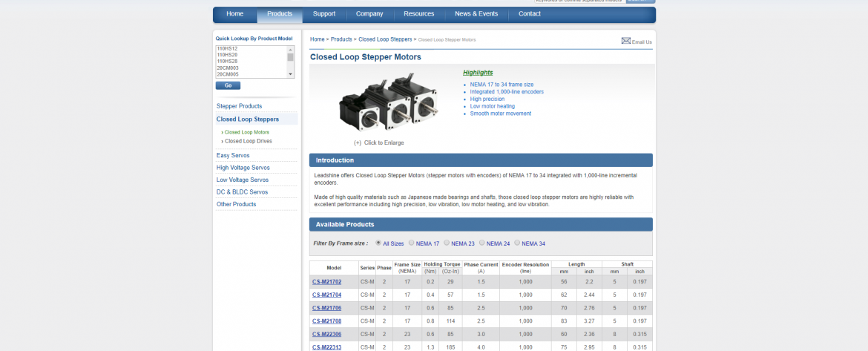
Task: Open the Products menu tab
Action: pos(280,14)
